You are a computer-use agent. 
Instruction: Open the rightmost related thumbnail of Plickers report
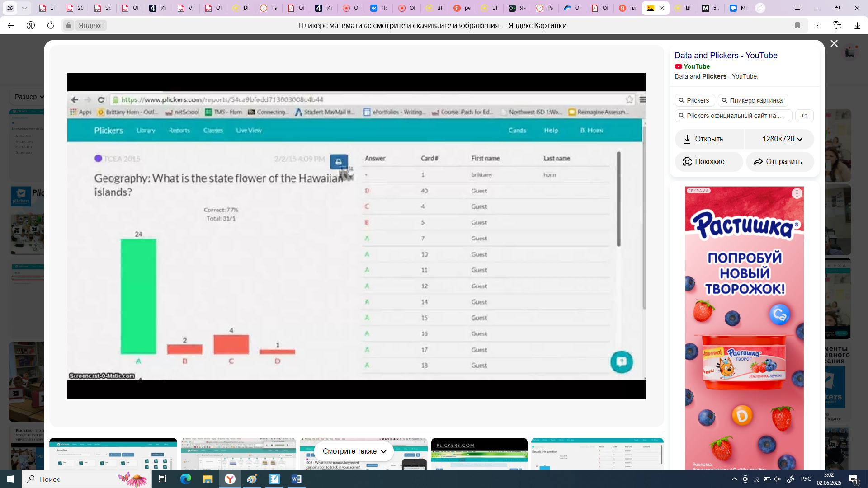(x=597, y=454)
